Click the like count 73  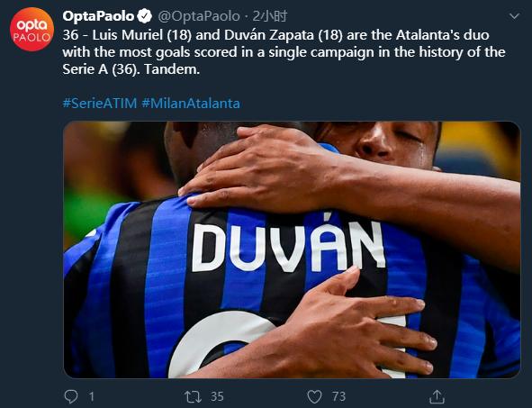338,396
